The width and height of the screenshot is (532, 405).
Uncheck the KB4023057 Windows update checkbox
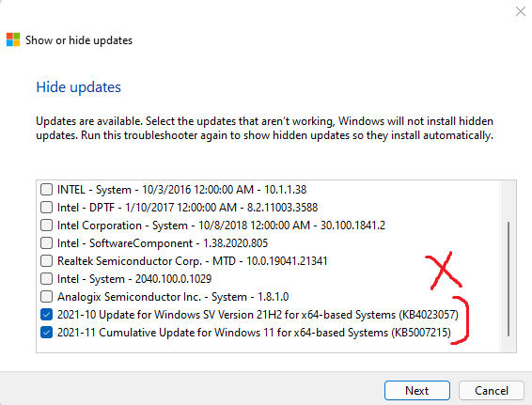point(46,315)
